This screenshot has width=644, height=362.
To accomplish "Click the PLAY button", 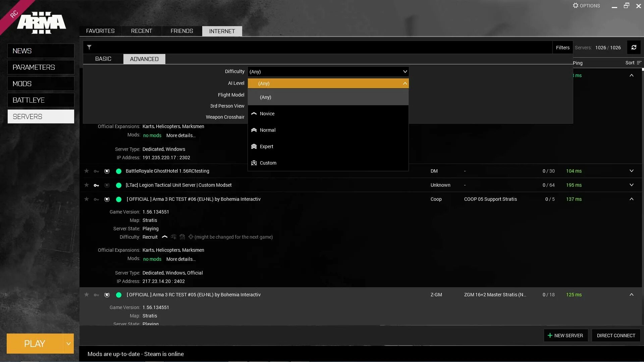I will (x=35, y=344).
